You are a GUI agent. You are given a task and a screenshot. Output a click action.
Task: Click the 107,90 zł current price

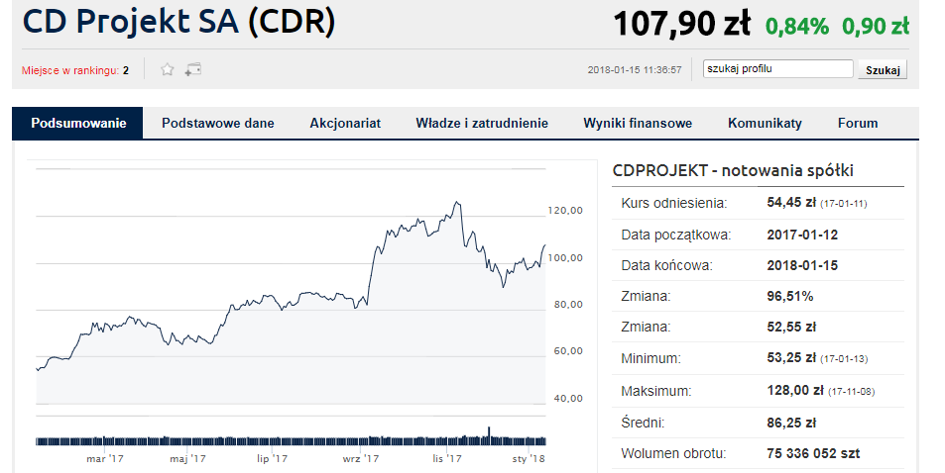pyautogui.click(x=682, y=24)
